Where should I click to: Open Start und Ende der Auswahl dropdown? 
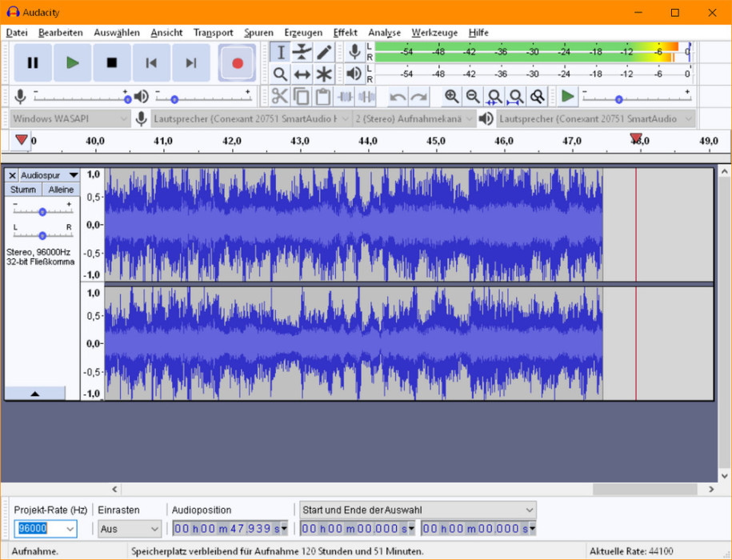click(x=418, y=510)
